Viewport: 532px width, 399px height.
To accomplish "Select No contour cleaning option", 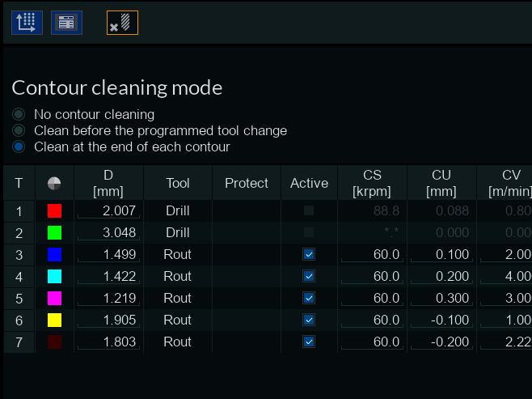I will click(19, 114).
